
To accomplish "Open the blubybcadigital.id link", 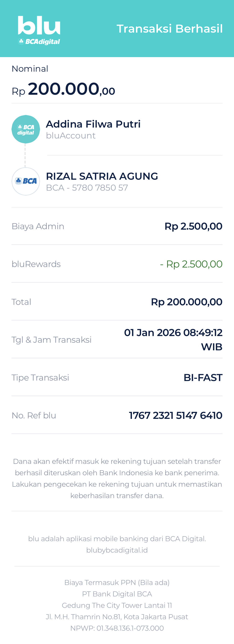I will (x=117, y=550).
